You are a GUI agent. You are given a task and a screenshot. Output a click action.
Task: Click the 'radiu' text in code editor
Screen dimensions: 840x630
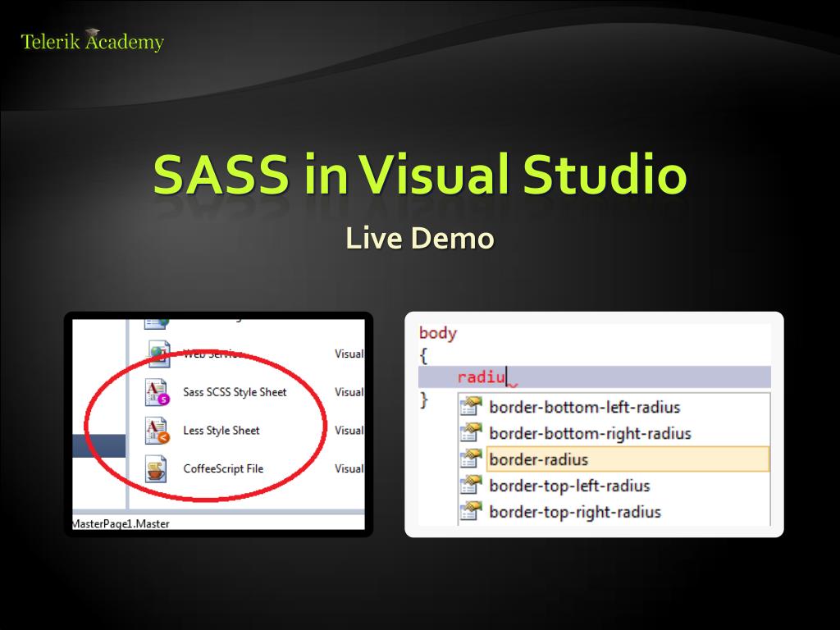point(481,377)
